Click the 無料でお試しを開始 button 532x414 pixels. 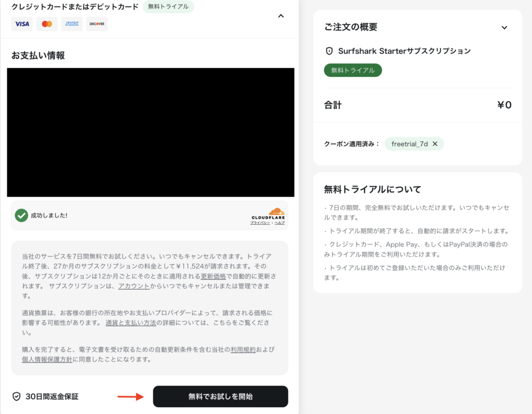pyautogui.click(x=220, y=396)
